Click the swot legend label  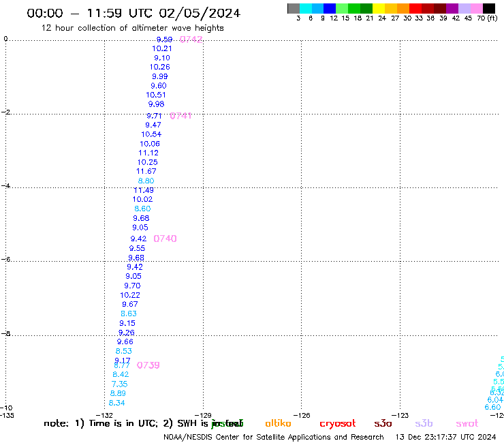[x=467, y=424]
